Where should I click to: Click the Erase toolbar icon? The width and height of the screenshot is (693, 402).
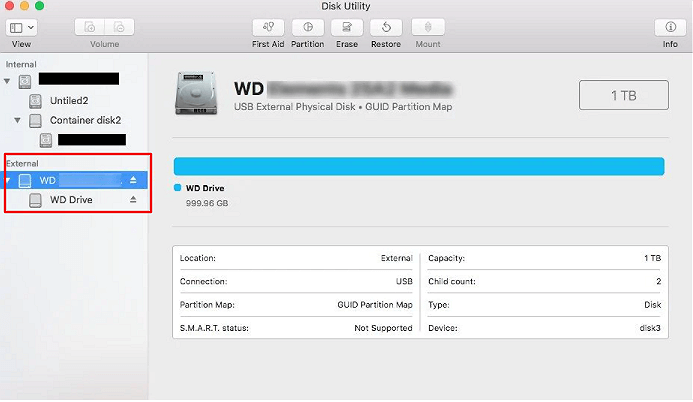[x=347, y=27]
